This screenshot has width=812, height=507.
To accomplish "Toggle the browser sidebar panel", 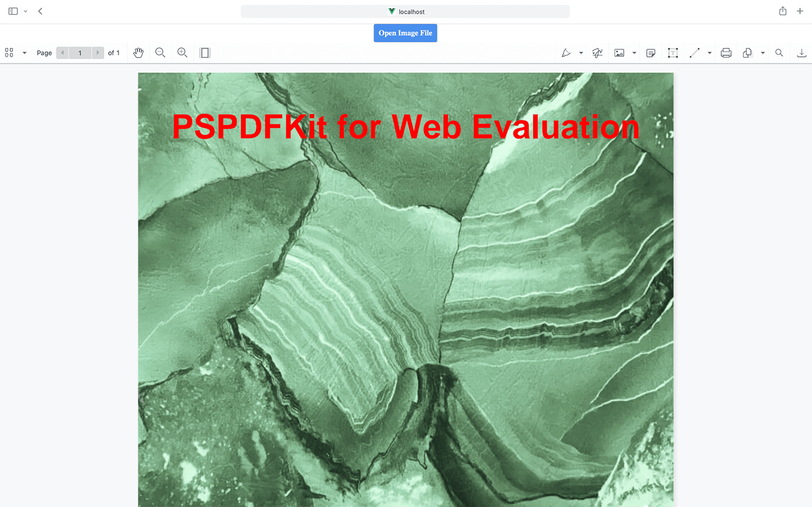I will click(x=12, y=11).
